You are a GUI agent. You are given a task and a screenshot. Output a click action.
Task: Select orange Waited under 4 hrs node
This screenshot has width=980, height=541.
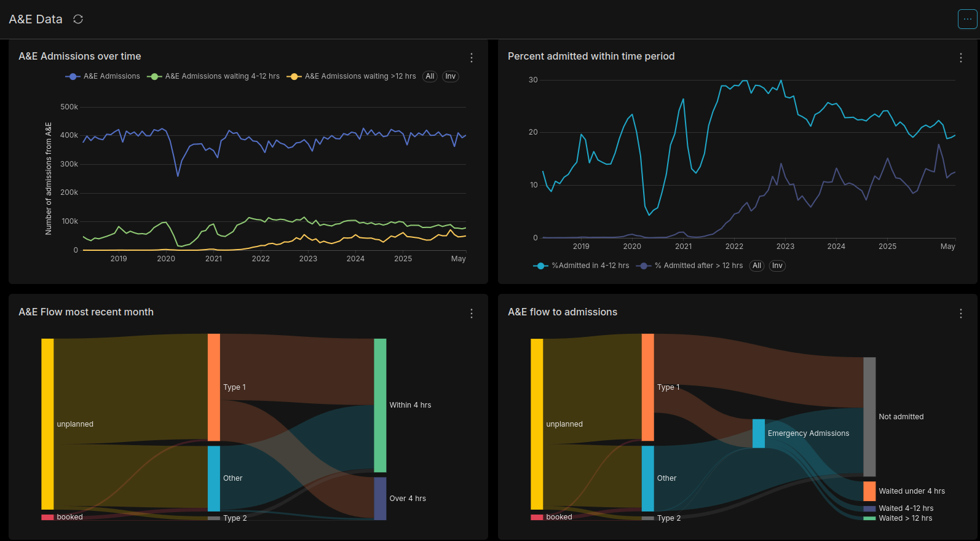[x=869, y=491]
